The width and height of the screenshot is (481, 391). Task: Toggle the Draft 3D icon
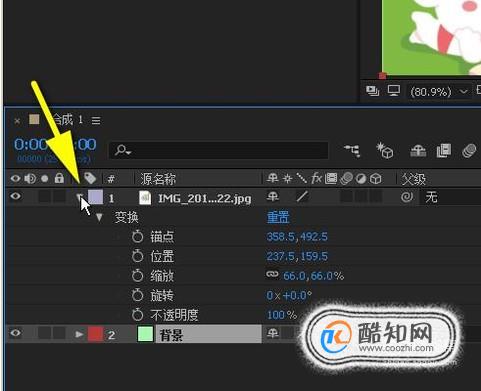click(x=385, y=151)
